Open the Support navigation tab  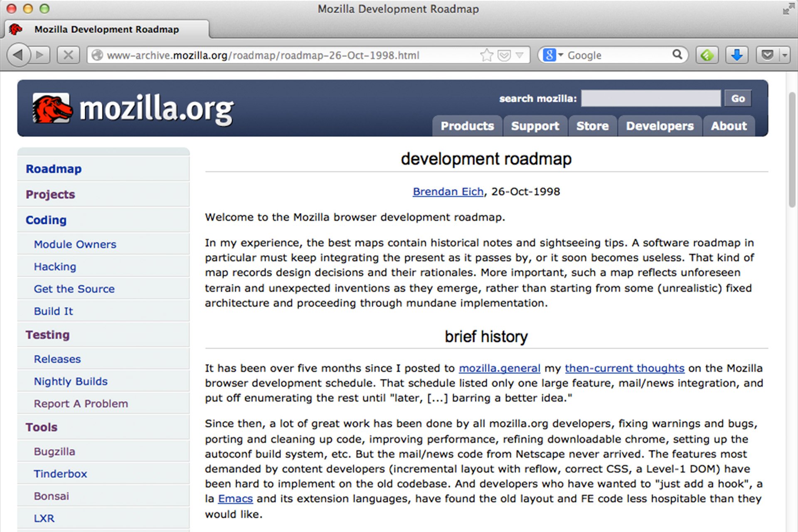point(535,126)
